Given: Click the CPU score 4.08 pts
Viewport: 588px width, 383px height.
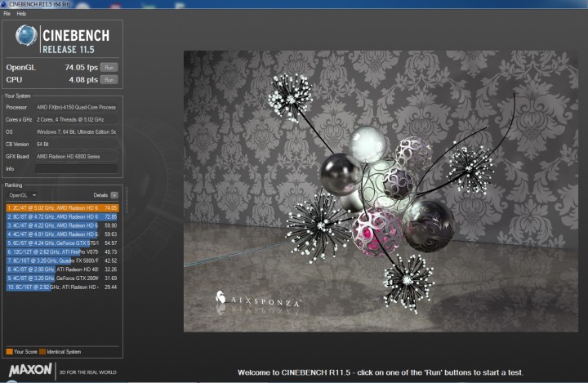Looking at the screenshot, I should pos(83,80).
